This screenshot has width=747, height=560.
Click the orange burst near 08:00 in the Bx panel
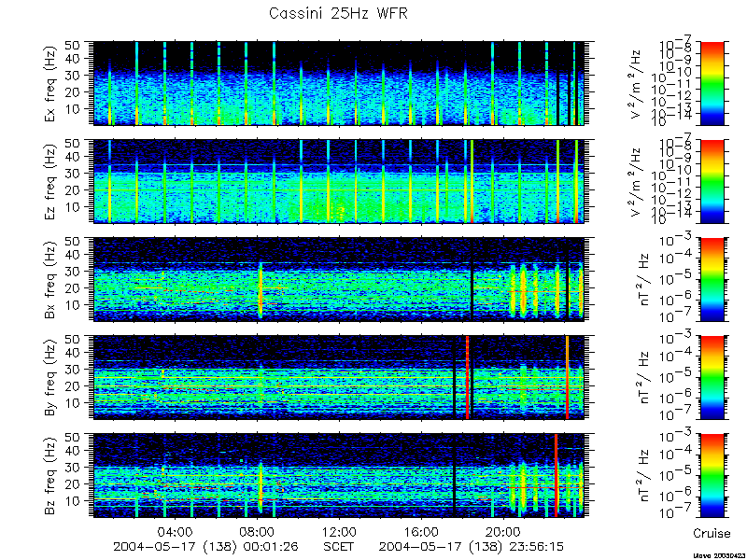[261, 290]
